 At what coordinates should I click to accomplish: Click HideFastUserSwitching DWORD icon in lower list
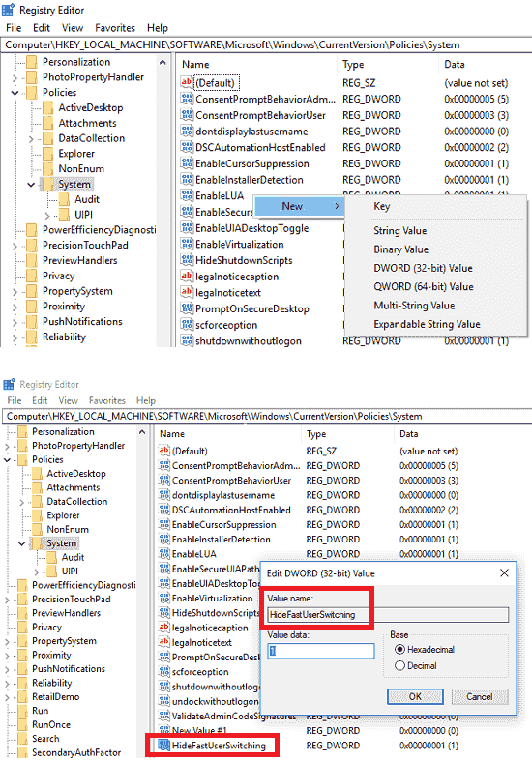coord(164,745)
